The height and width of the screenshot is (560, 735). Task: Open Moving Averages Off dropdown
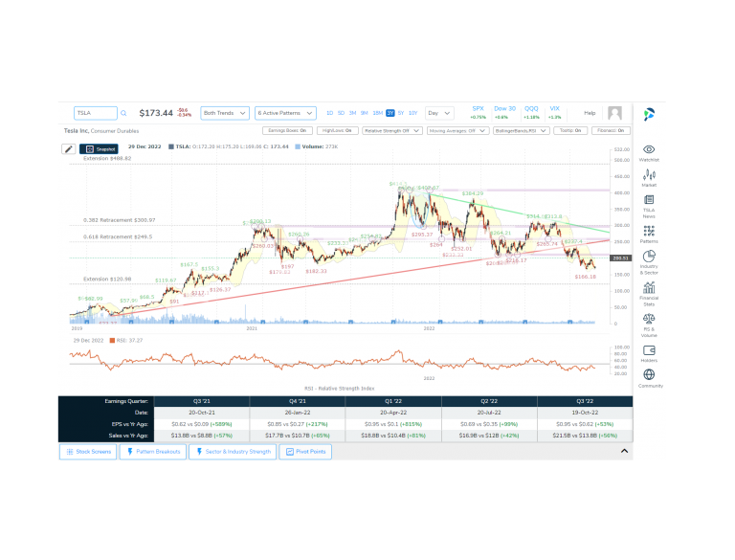(x=457, y=131)
